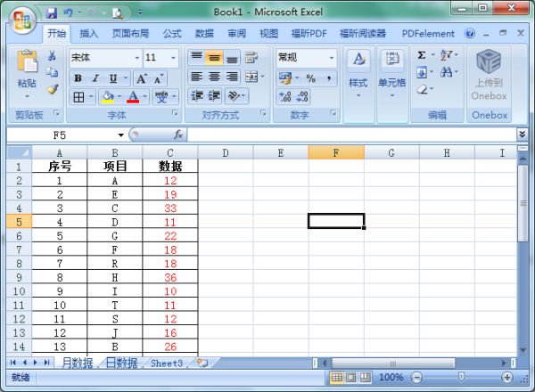Activate the Format Painter brush
Image resolution: width=535 pixels, height=392 pixels.
pyautogui.click(x=53, y=89)
